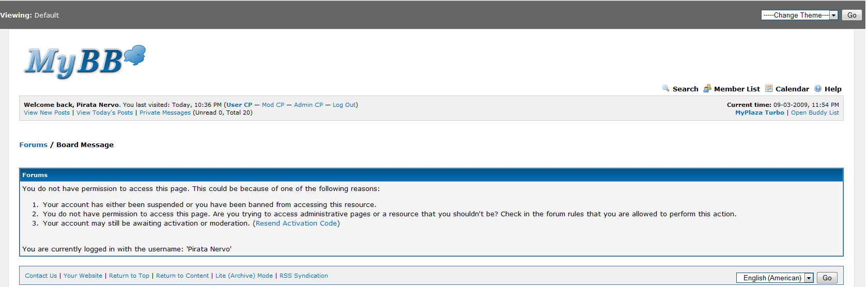This screenshot has height=287, width=868.
Task: Open Buddy List
Action: pyautogui.click(x=815, y=113)
